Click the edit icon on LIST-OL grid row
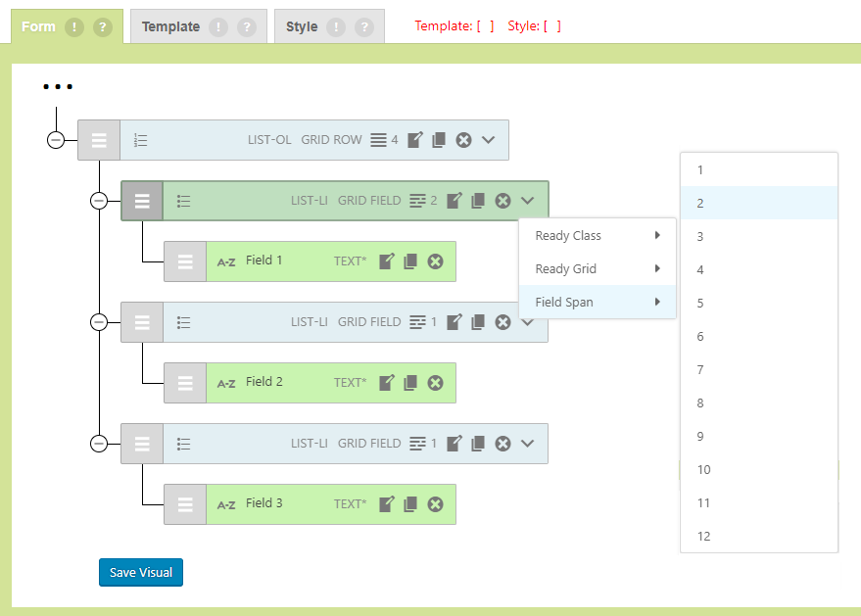This screenshot has height=616, width=861. [415, 140]
